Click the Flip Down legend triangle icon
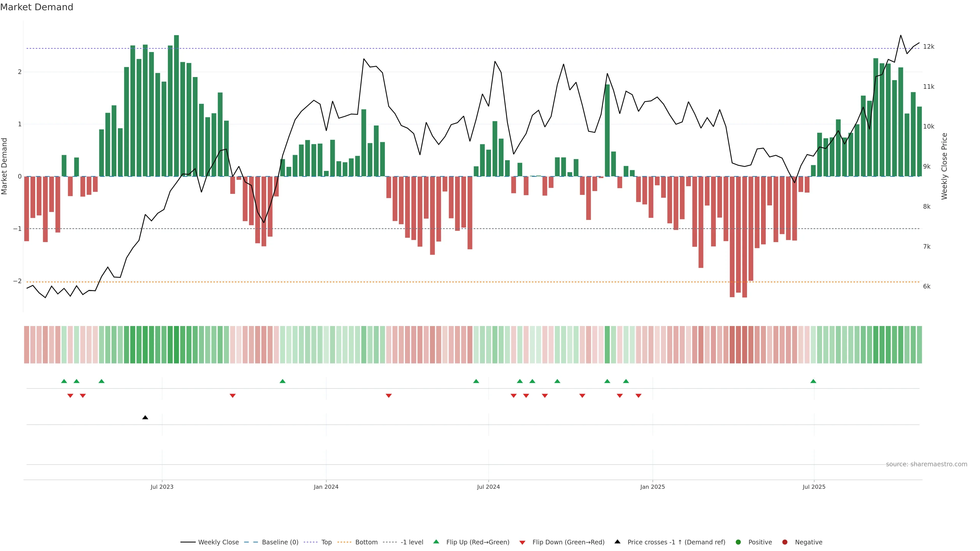Screen dimensions: 980x551 [522, 542]
